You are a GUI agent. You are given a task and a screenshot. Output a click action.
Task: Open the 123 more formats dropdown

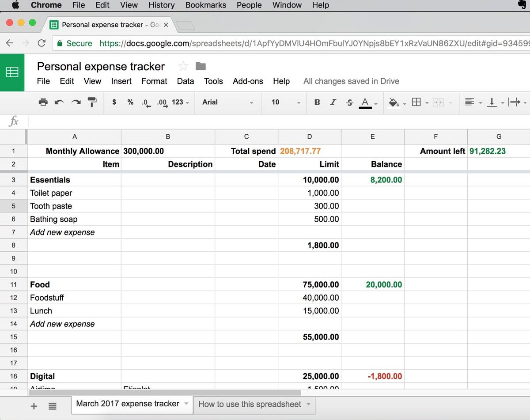pos(180,102)
